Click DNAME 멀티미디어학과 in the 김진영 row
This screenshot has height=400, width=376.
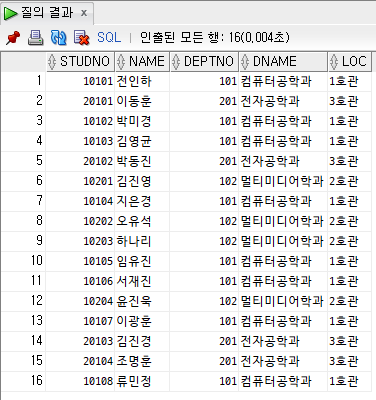(283, 181)
